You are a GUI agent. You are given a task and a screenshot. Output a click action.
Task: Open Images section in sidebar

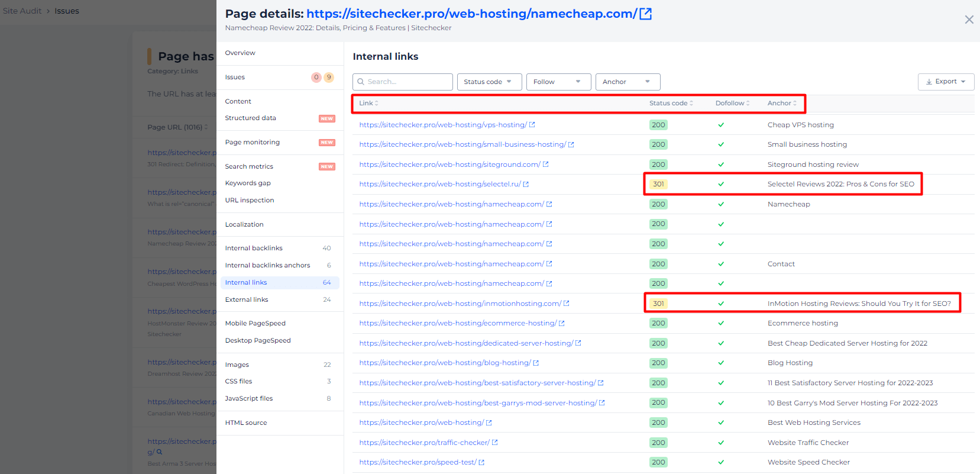[x=237, y=365]
